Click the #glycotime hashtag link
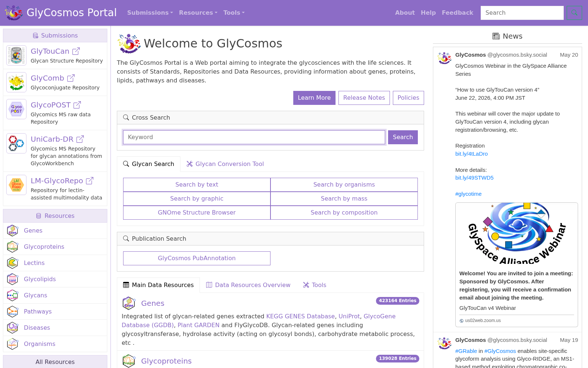 (468, 194)
